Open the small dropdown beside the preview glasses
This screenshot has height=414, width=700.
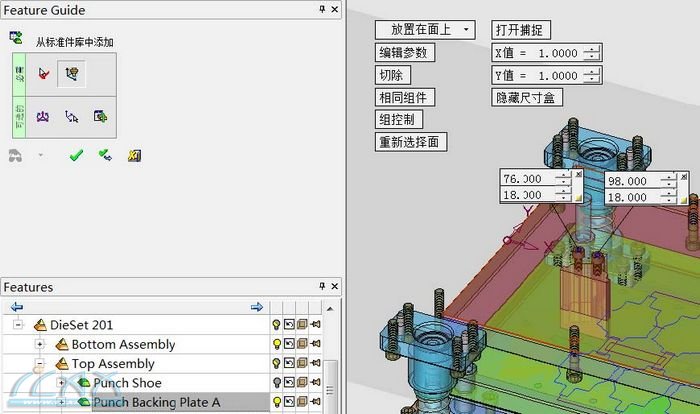[41, 155]
